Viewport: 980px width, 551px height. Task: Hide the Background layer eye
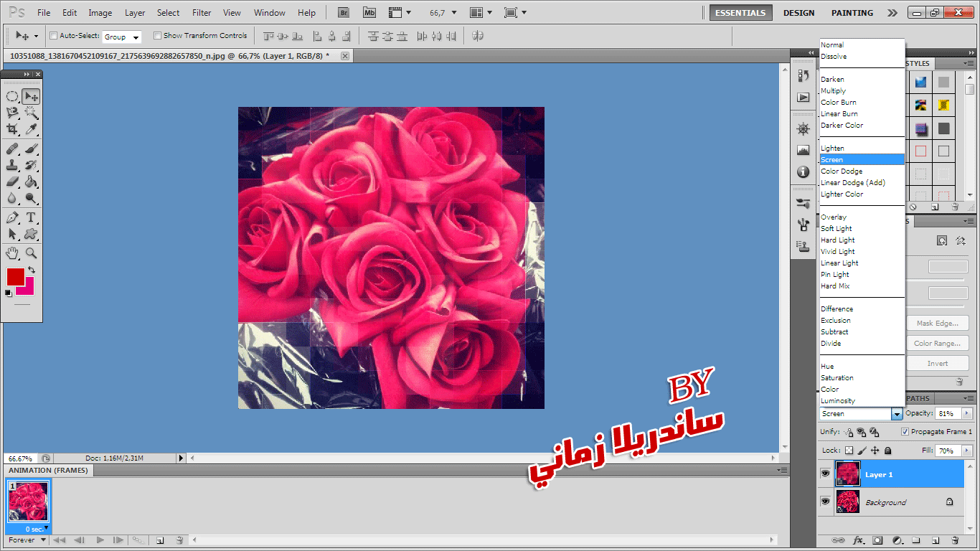click(825, 501)
